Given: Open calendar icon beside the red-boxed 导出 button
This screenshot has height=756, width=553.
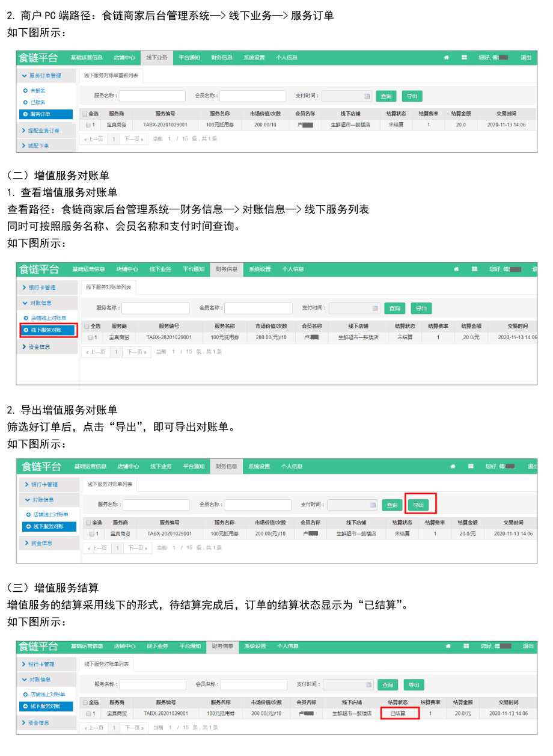Looking at the screenshot, I should (x=373, y=505).
